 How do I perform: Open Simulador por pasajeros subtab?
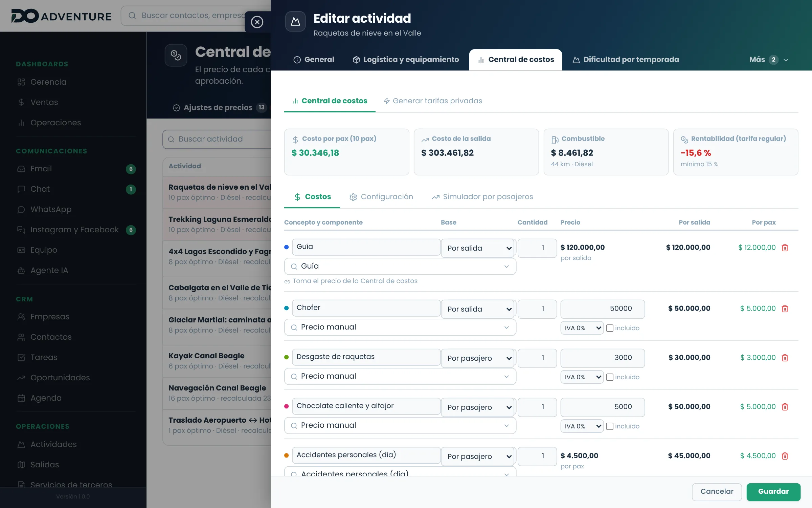coord(482,197)
